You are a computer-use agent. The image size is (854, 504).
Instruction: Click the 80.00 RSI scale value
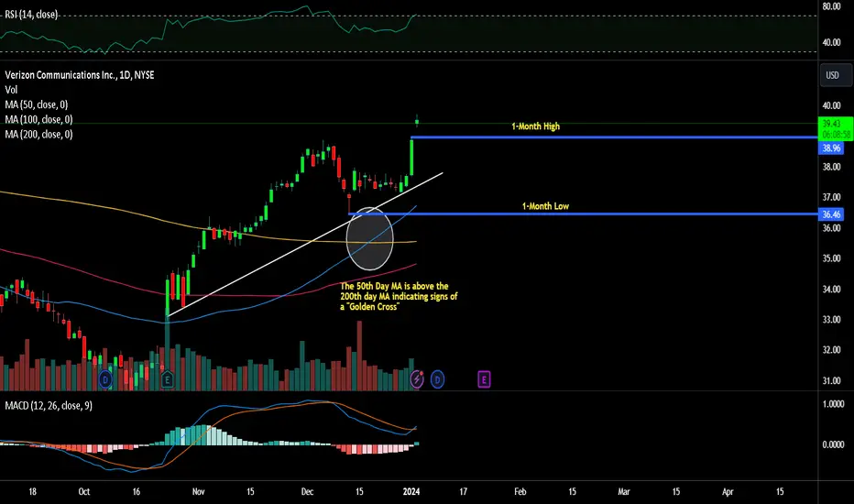tap(832, 6)
